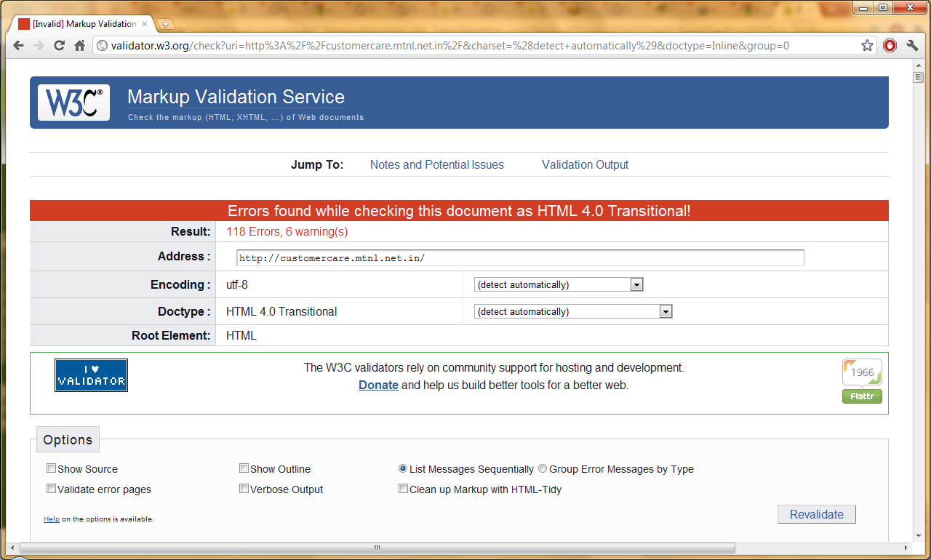
Task: Click the 118 Errors, 6 warning(s) result
Action: 287,232
